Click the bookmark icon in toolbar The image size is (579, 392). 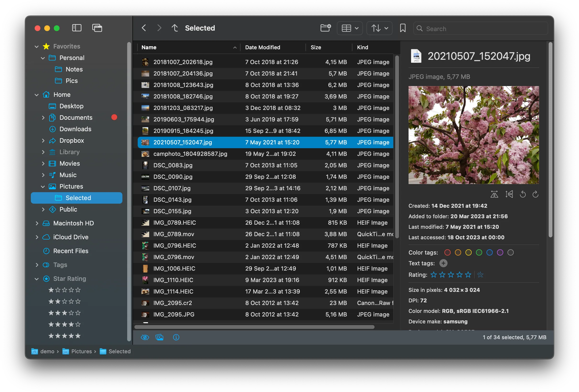click(x=403, y=28)
